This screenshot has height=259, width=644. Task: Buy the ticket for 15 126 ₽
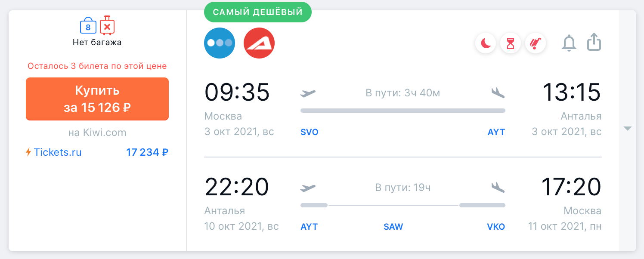click(x=97, y=99)
